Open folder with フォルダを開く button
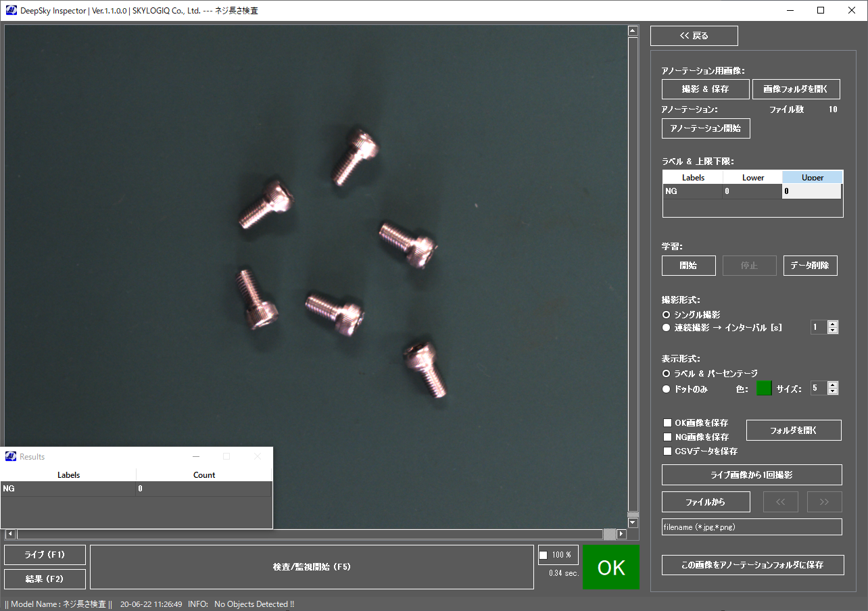Viewport: 868px width, 611px height. pos(794,431)
